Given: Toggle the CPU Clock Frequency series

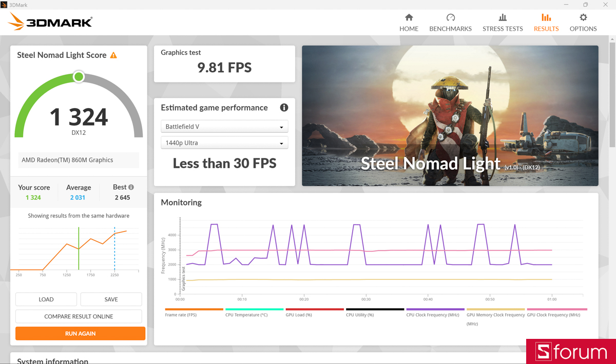Looking at the screenshot, I should pyautogui.click(x=435, y=312).
